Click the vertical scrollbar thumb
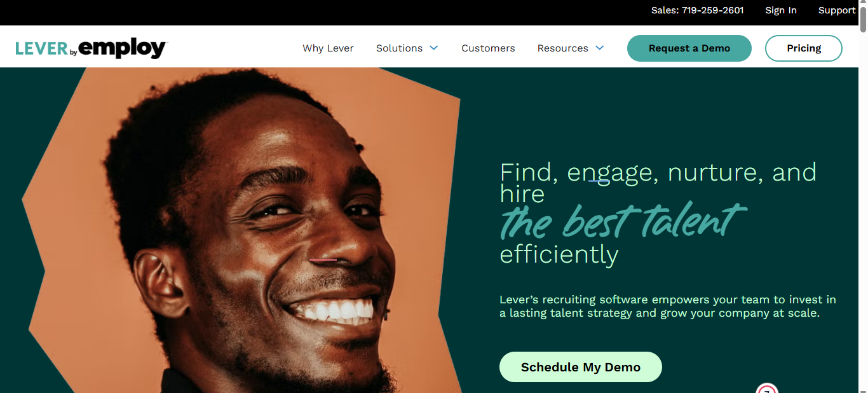Screen dimensions: 868x393 (863, 21)
